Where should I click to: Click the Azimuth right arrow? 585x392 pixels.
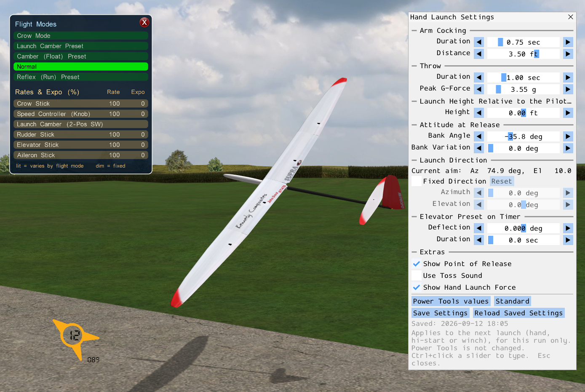568,193
